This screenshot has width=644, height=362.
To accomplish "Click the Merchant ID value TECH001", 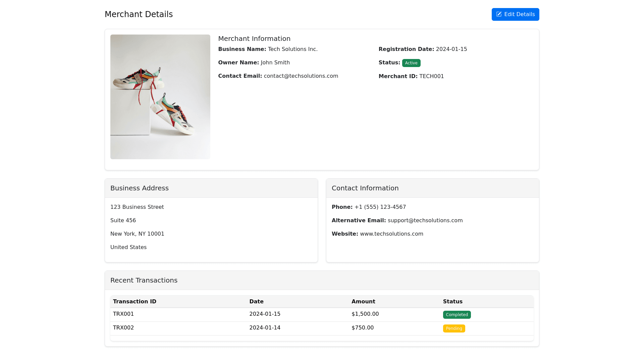I will [431, 76].
